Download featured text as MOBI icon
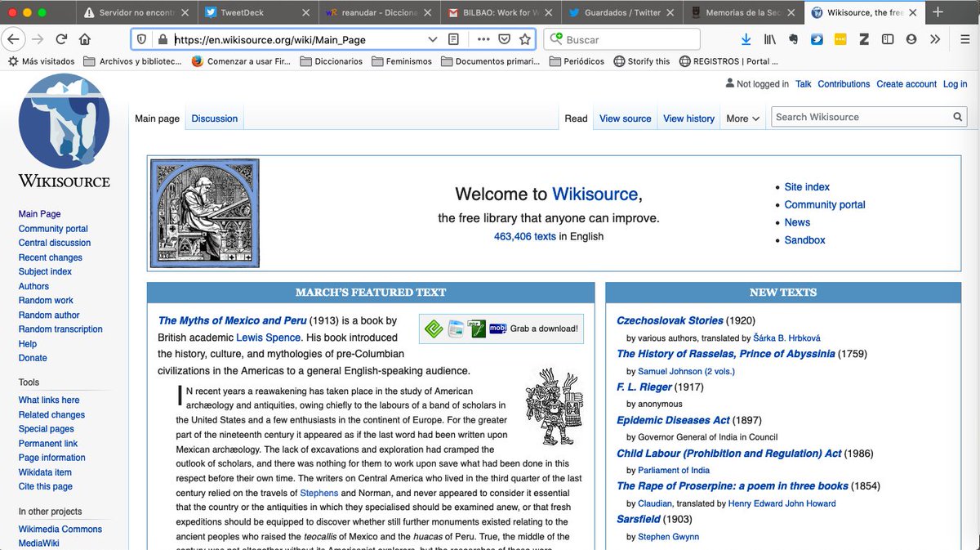This screenshot has height=550, width=980. (x=497, y=329)
